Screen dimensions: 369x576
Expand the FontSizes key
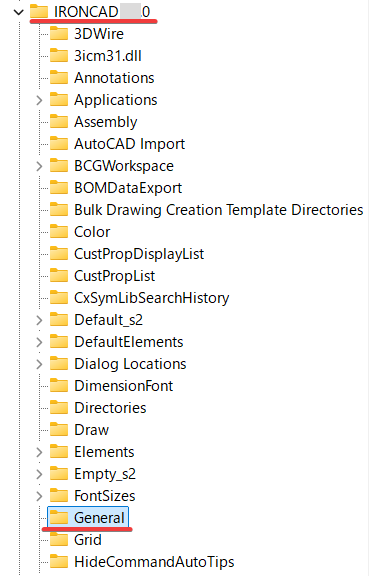point(39,496)
